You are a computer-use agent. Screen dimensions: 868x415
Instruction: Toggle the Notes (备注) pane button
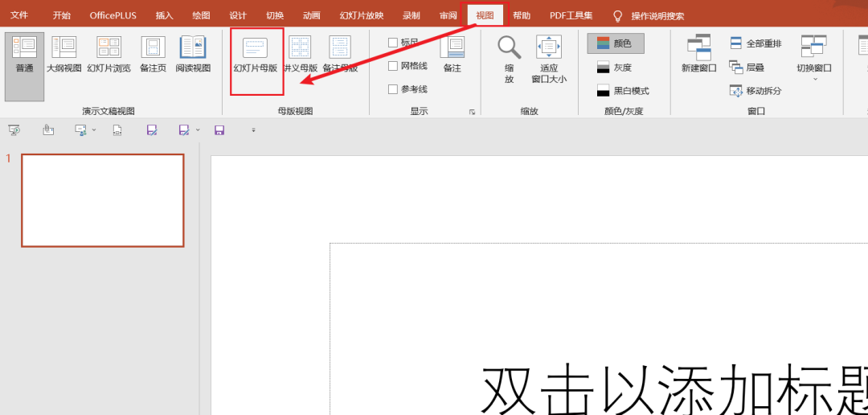tap(452, 55)
